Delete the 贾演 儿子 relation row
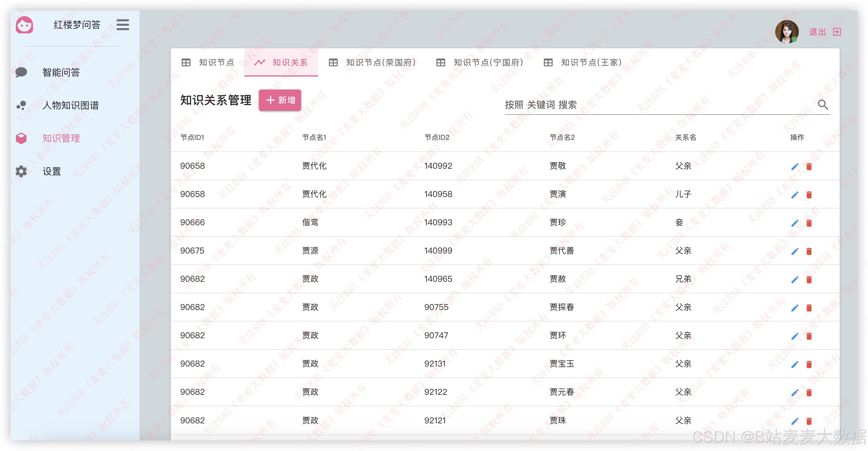Screen dimensions: 868x451 coord(809,195)
